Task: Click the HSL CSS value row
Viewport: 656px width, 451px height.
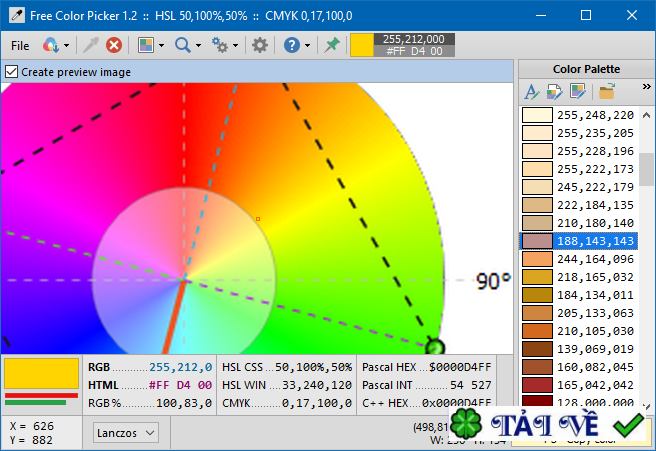Action: click(x=286, y=367)
